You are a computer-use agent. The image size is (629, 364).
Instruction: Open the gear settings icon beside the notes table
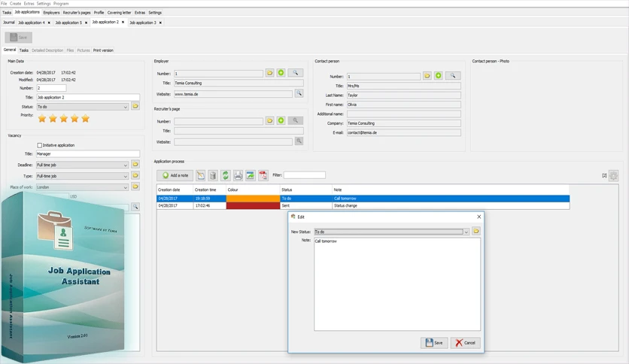613,175
